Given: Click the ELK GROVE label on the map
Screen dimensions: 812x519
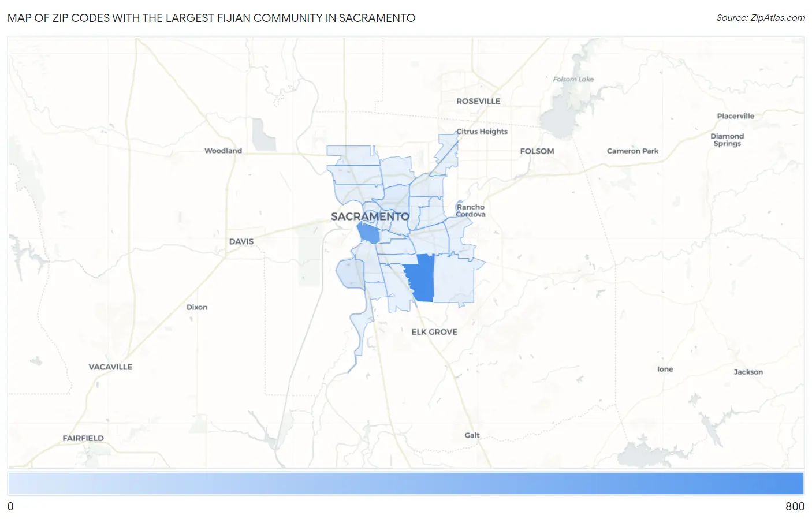Looking at the screenshot, I should pyautogui.click(x=434, y=332).
